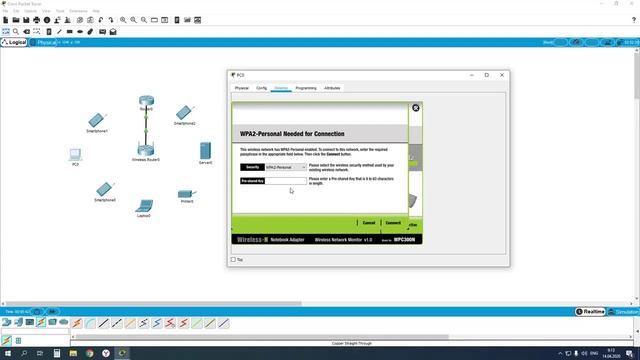Close the wireless utility with X icon
Screen dimensions: 640x360
point(416,108)
